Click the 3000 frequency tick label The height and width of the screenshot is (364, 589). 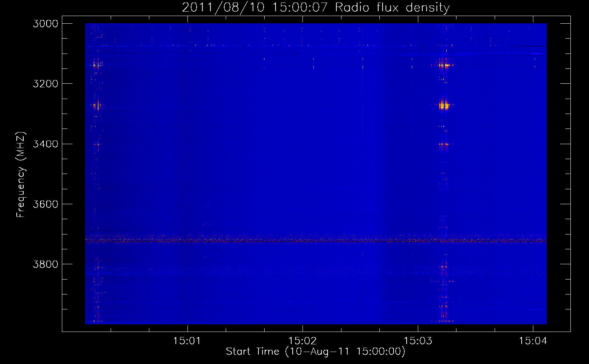(46, 24)
